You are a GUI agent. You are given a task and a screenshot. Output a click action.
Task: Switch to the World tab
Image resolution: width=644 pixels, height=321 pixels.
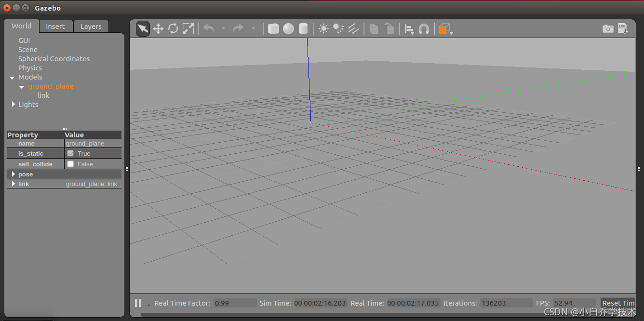[22, 26]
